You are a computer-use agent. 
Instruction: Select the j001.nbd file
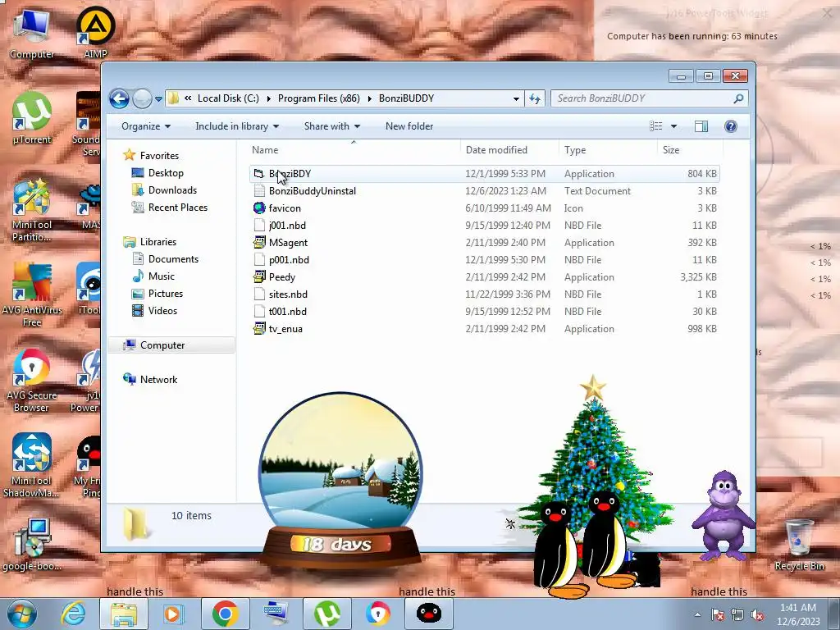coord(484,225)
